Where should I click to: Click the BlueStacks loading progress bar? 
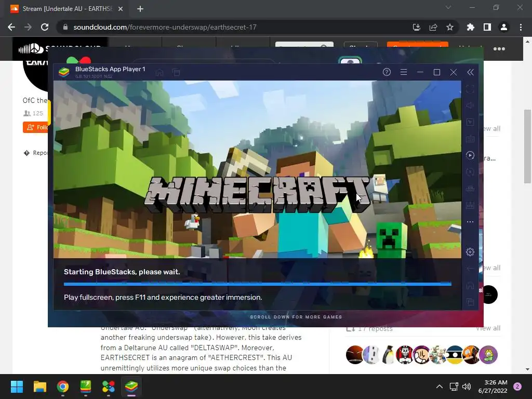pos(258,284)
